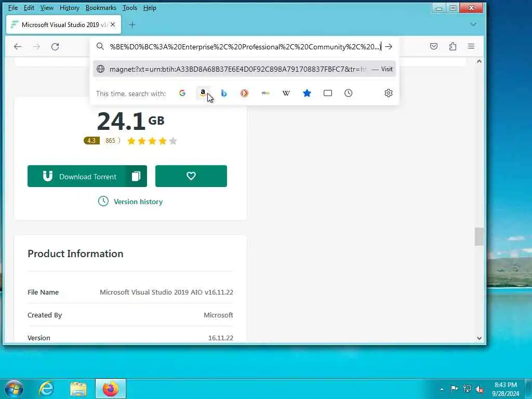Copy the magnet link icon beside Download Torrent

(x=136, y=176)
